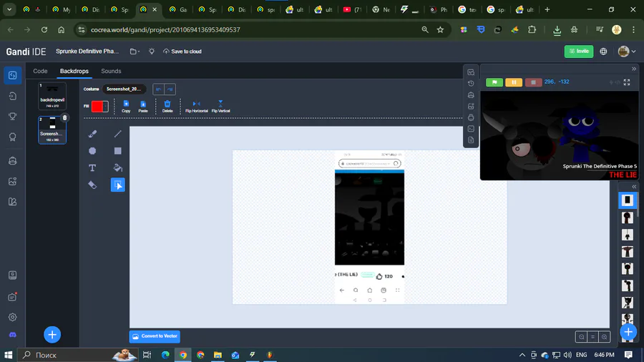Select the Circle shape tool

click(x=92, y=151)
